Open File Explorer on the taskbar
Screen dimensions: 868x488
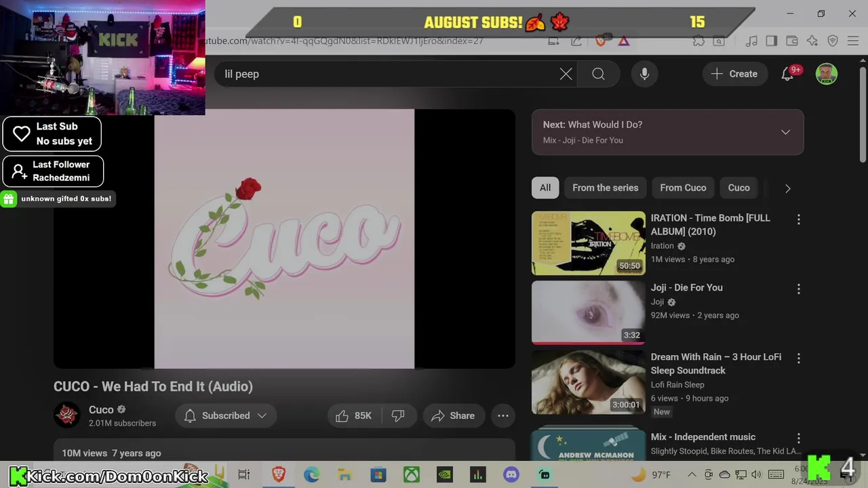pos(344,474)
